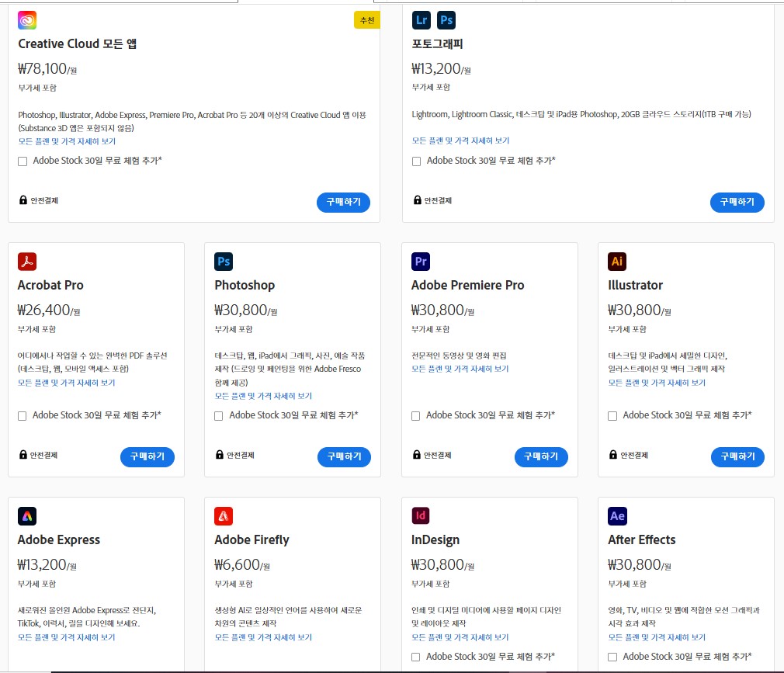Viewport: 784px width, 673px height.
Task: View all plans link for Illustrator
Action: [657, 383]
